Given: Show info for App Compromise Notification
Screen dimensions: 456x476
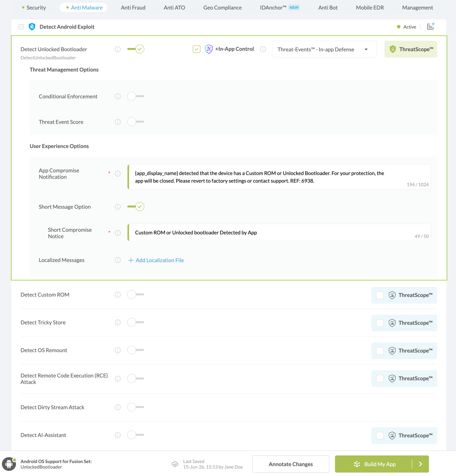Looking at the screenshot, I should click(x=118, y=174).
